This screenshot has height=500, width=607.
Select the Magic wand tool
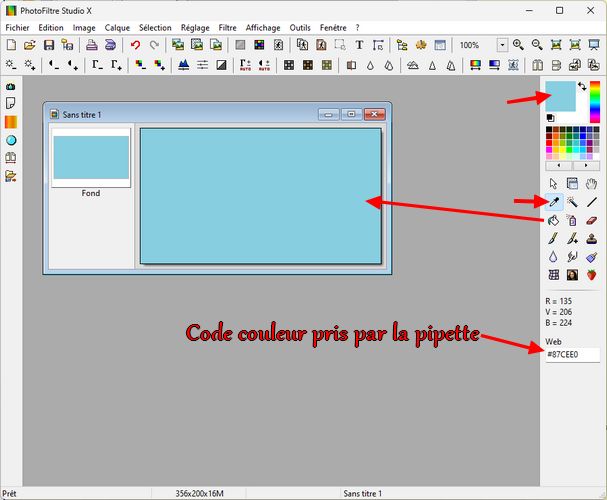tap(572, 202)
